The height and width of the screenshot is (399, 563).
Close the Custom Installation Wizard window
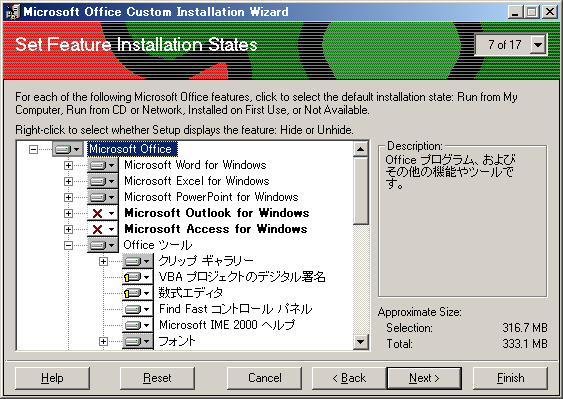click(550, 12)
